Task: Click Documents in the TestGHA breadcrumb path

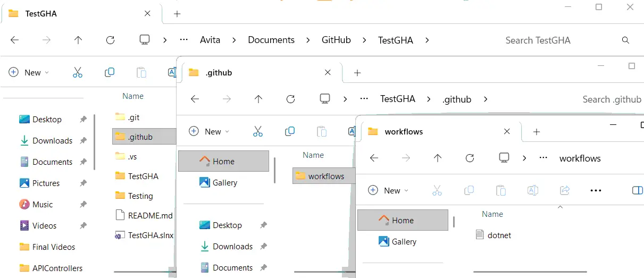Action: point(271,40)
